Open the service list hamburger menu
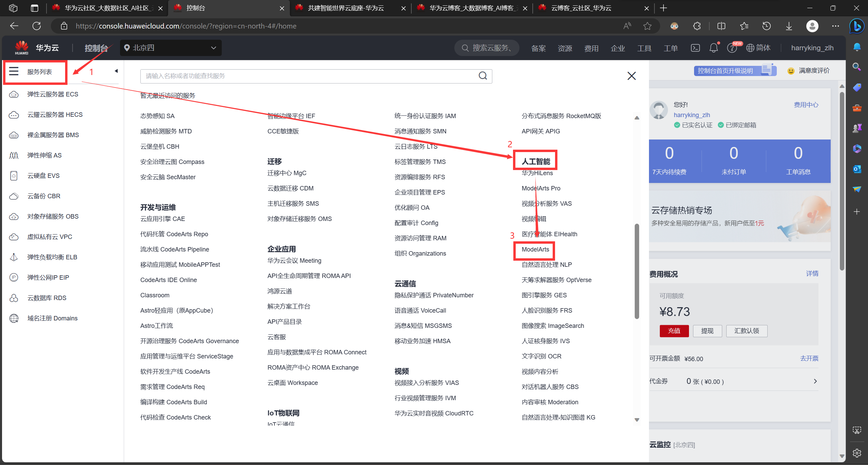Screen dimensions: 868x465 tap(14, 71)
